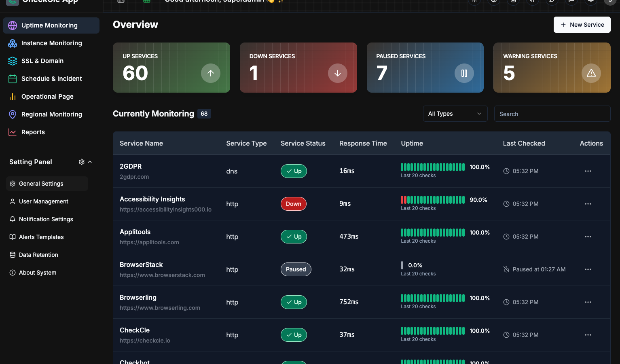
Task: Click the Up status badge for 2GDPR
Action: [x=294, y=171]
